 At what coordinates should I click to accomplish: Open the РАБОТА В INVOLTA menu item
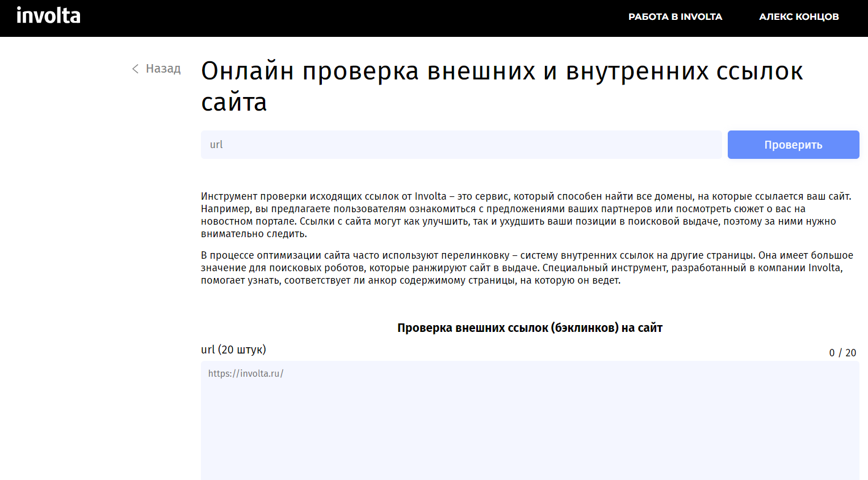tap(675, 17)
